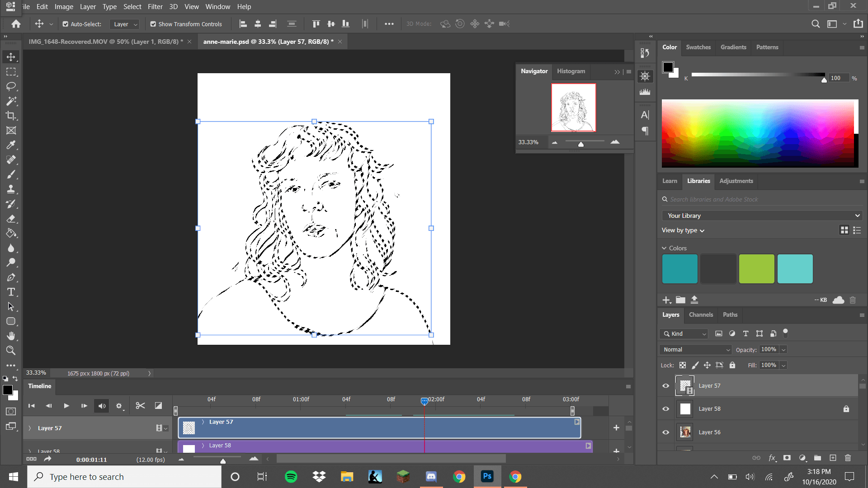Select the Frame tool
The width and height of the screenshot is (868, 488).
(x=11, y=131)
